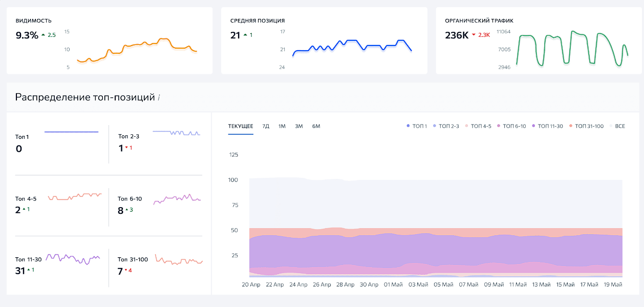Click the Топ 11-30 sparkline
The image size is (644, 307).
(73, 258)
